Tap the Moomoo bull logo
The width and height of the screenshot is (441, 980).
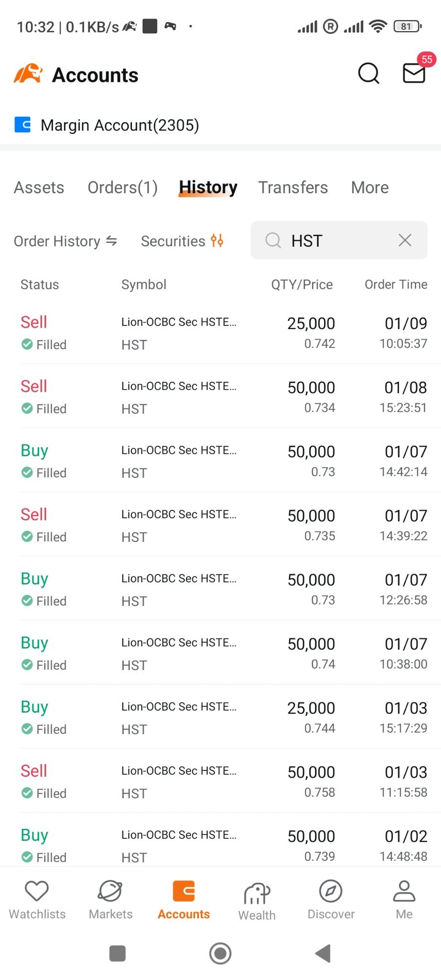coord(28,74)
